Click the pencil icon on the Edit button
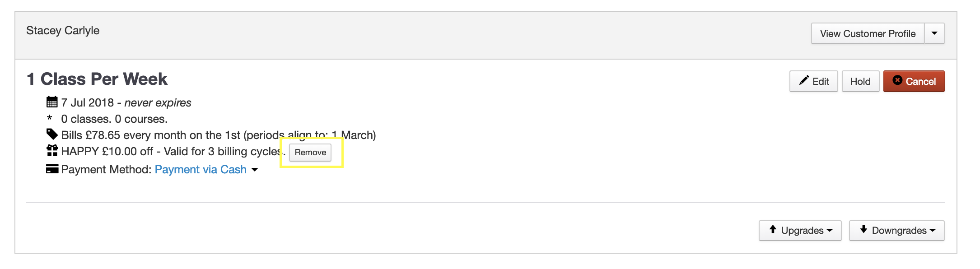Image resolution: width=980 pixels, height=269 pixels. [x=804, y=81]
